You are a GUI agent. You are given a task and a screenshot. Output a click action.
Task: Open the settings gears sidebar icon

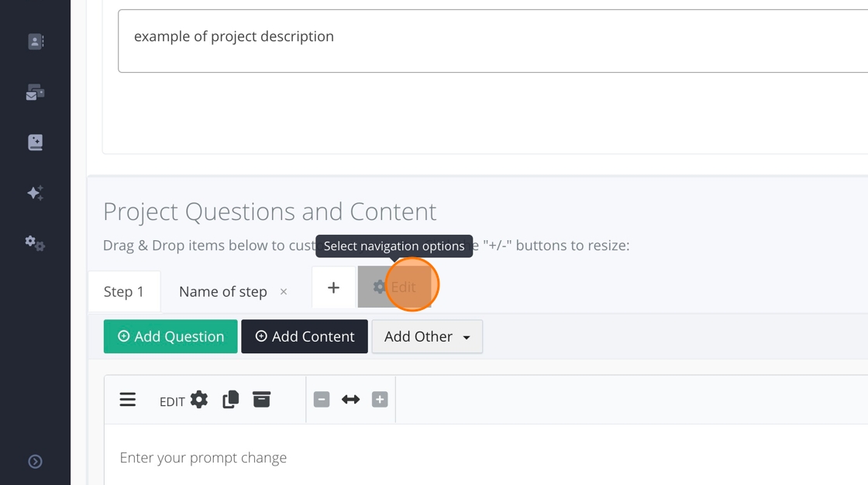(x=36, y=244)
